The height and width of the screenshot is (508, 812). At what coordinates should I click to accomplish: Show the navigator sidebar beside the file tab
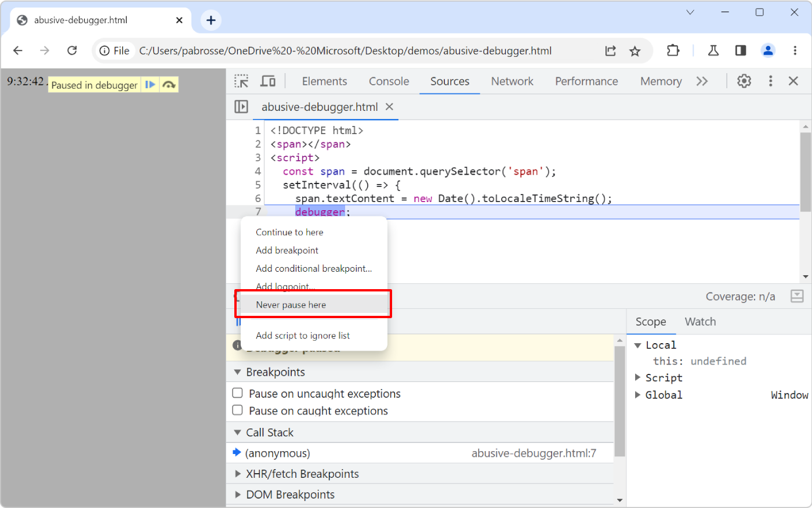(x=241, y=107)
